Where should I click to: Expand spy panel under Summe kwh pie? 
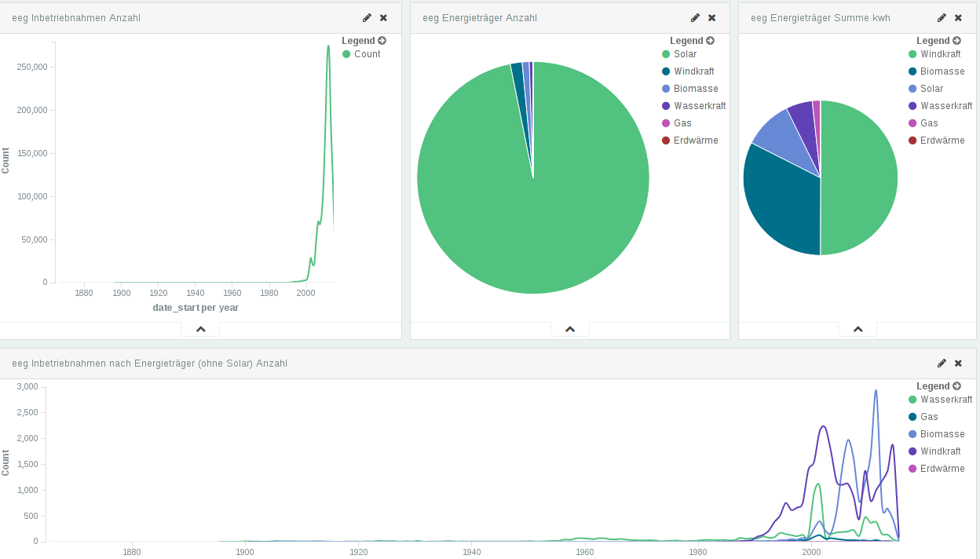pos(857,329)
